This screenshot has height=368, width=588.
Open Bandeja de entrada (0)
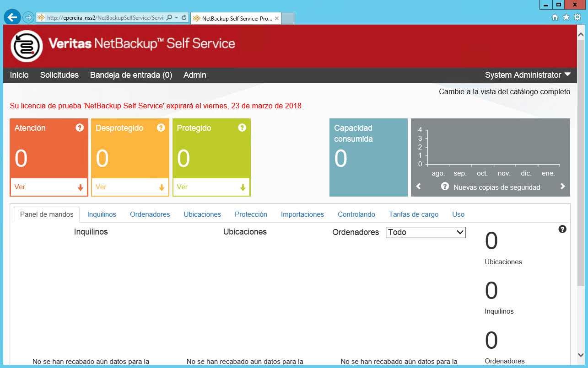click(x=131, y=75)
